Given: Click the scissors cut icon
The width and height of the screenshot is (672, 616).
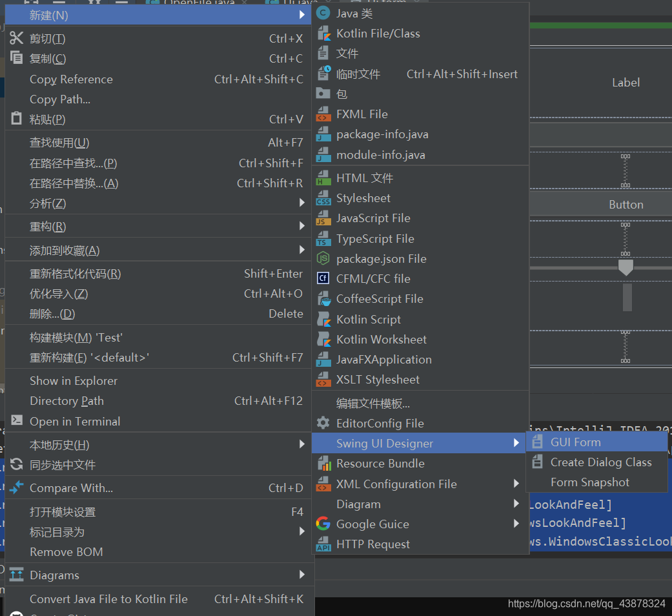Looking at the screenshot, I should pyautogui.click(x=16, y=38).
